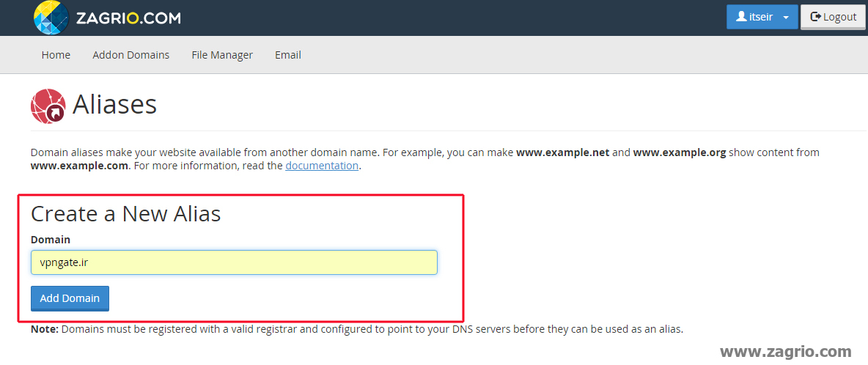Click the red Aliases globe icon
Screen dimensions: 868x365
[x=48, y=106]
